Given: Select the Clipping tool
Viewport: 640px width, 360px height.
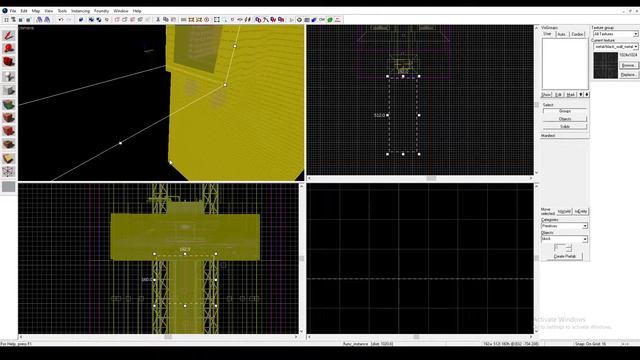Looking at the screenshot, I should [x=8, y=158].
